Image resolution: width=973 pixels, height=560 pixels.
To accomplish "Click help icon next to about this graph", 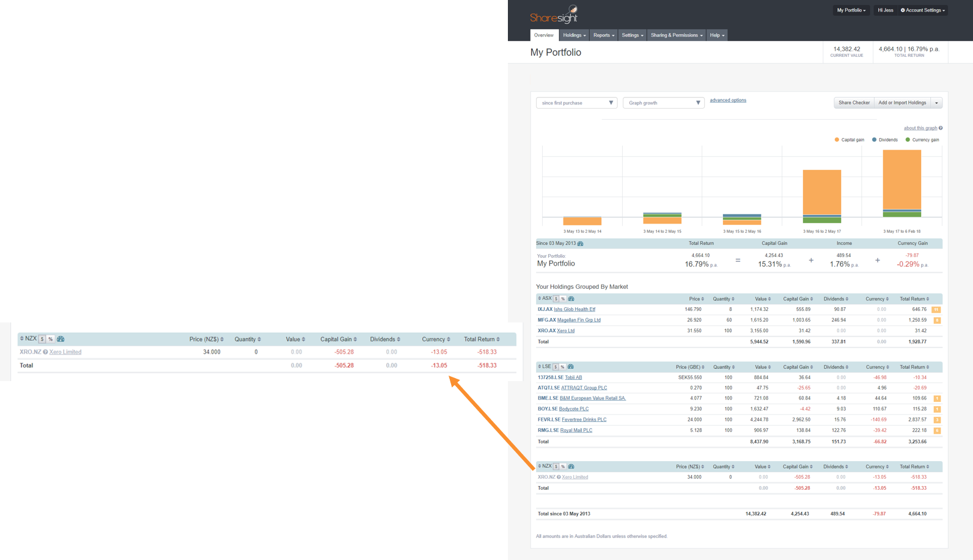I will click(x=941, y=128).
